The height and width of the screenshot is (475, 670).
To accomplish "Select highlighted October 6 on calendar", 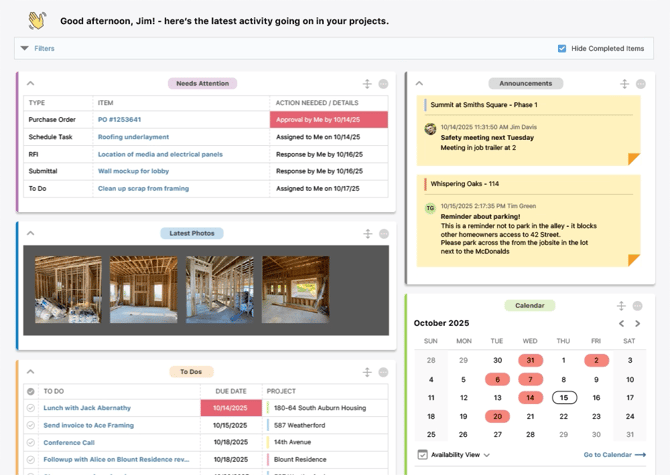I will click(x=497, y=379).
